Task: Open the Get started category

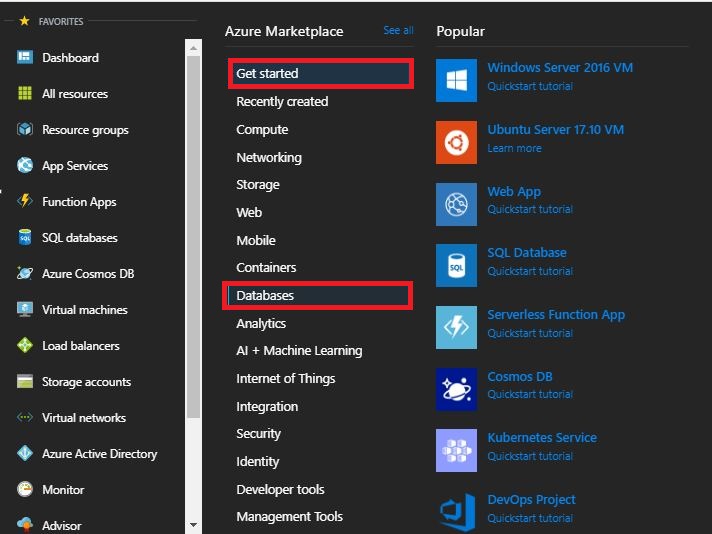Action: point(267,73)
